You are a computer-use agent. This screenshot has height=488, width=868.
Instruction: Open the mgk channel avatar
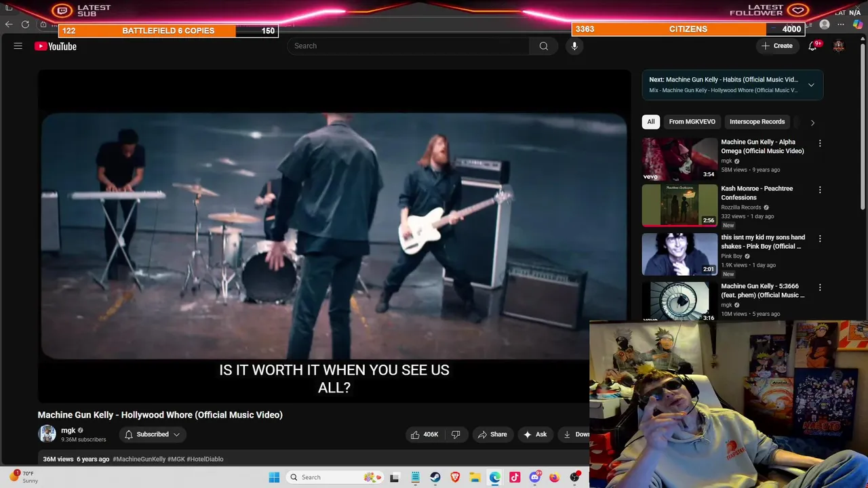coord(47,434)
